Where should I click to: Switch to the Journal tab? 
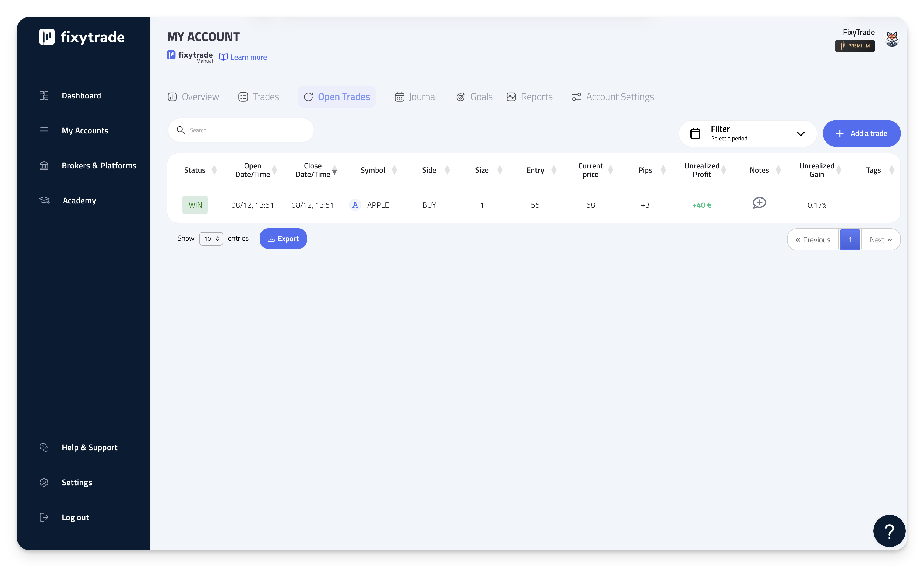point(416,97)
